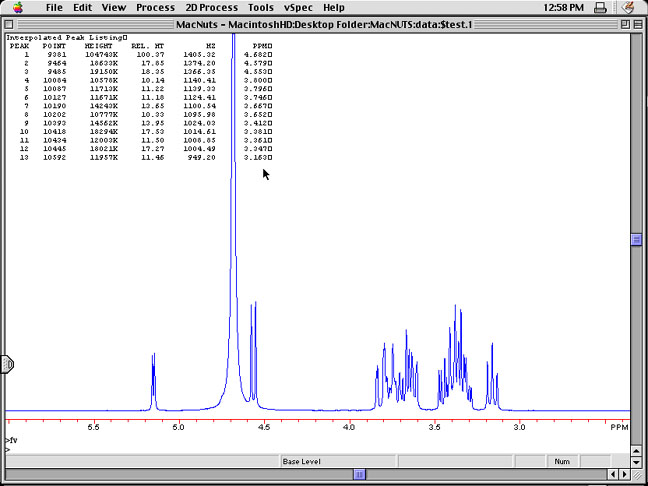Screen dimensions: 648x486
Task: Open the vSpec menu
Action: pyautogui.click(x=298, y=7)
